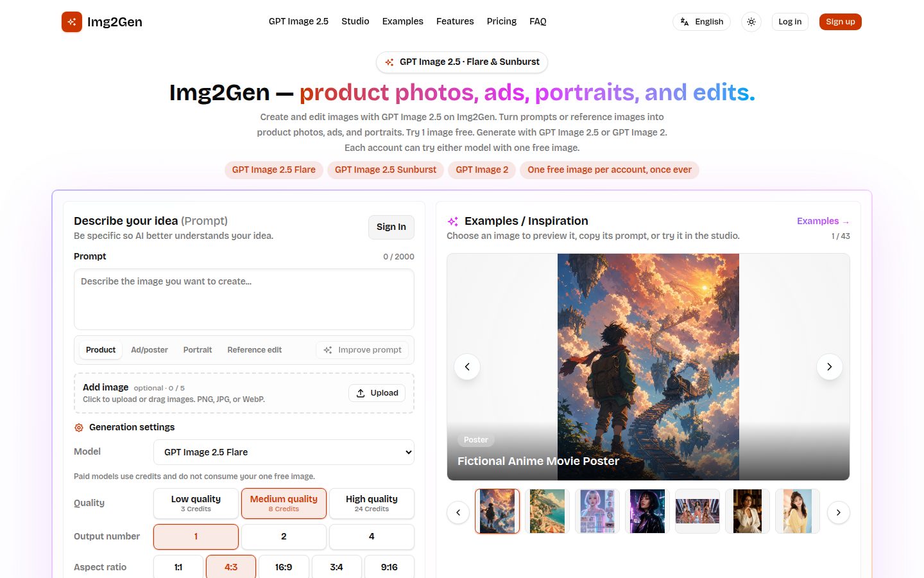924x578 pixels.
Task: Open the Model dropdown GPT Image 2.5 Flare
Action: [284, 452]
